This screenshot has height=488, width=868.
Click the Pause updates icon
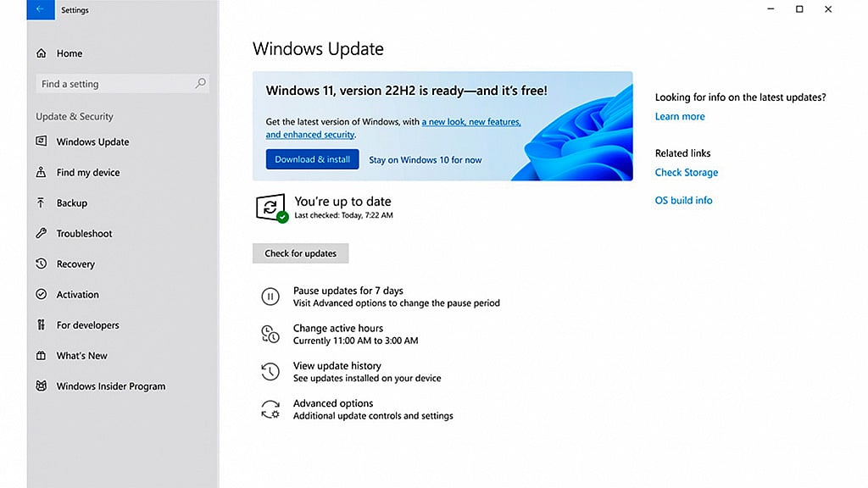point(270,297)
